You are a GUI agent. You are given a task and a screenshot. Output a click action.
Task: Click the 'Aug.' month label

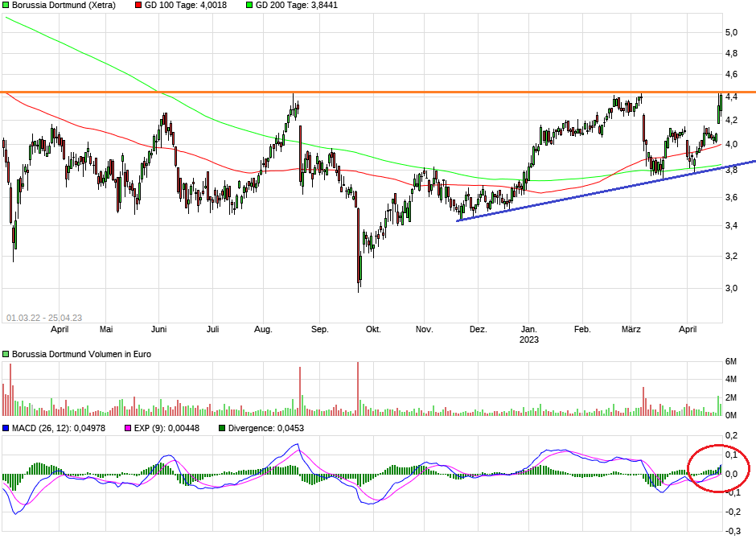point(263,329)
